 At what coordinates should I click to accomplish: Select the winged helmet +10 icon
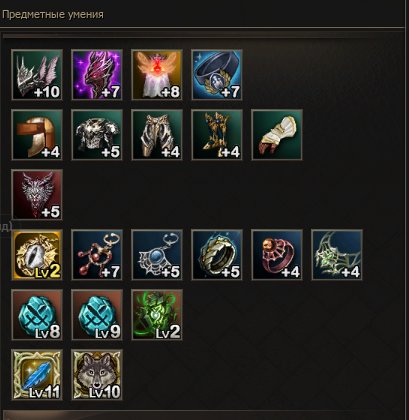[x=37, y=75]
